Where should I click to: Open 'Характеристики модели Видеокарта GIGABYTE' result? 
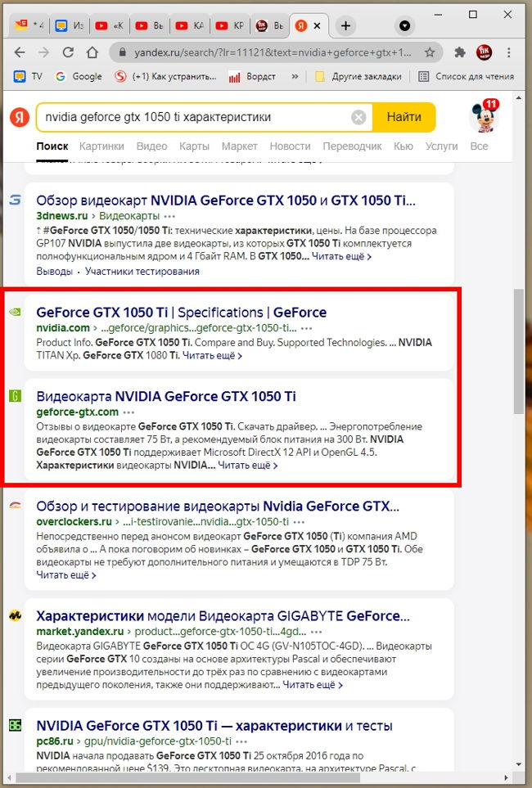pyautogui.click(x=223, y=616)
